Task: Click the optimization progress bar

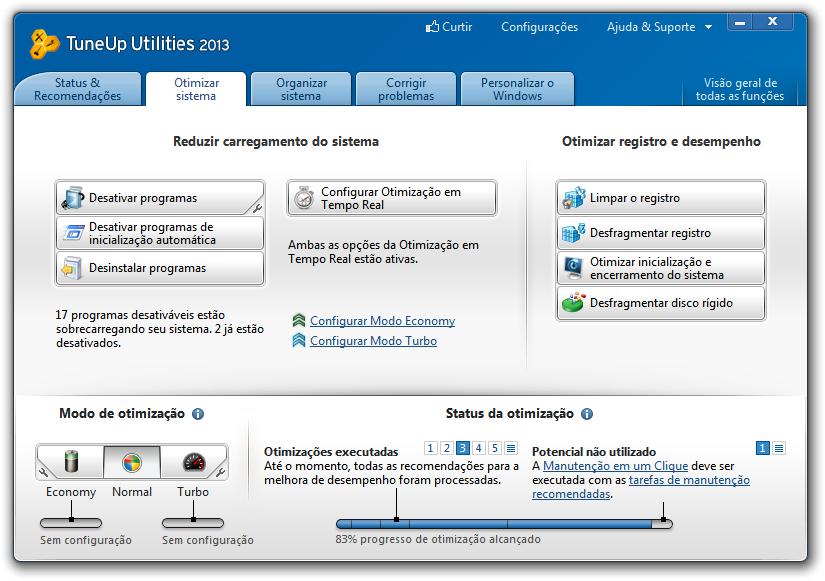Action: 504,524
